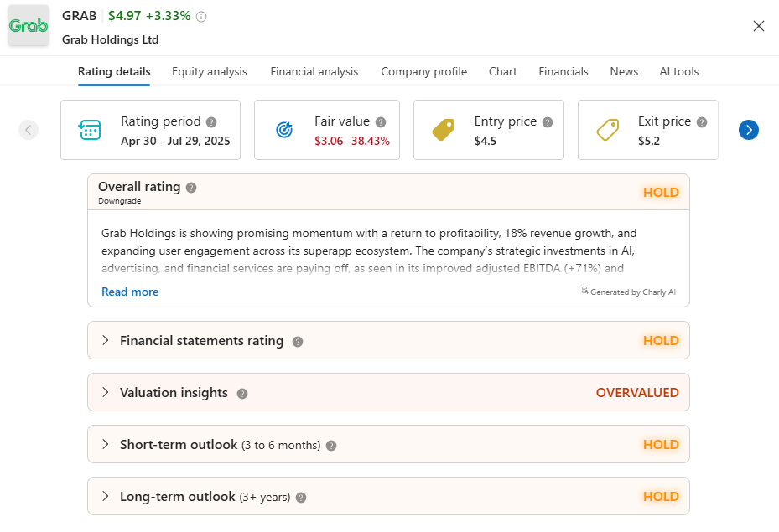
Task: Click the $3.06 -38.43% fair value
Action: coord(352,141)
